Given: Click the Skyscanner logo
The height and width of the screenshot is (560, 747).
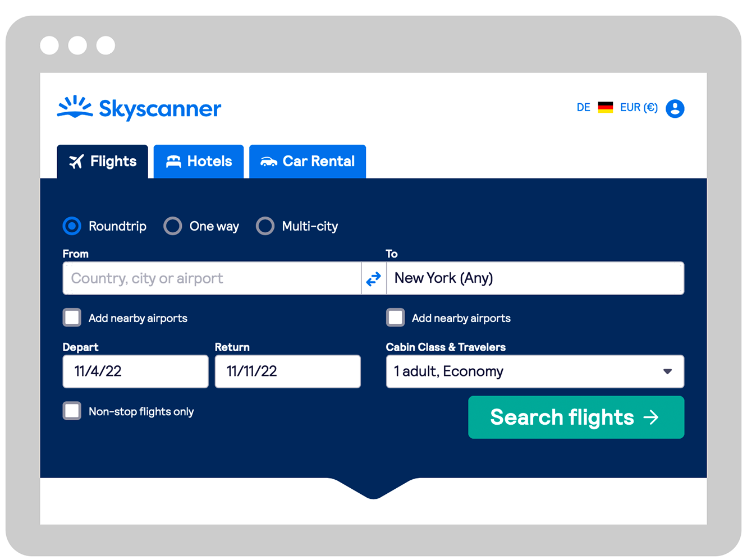Looking at the screenshot, I should [139, 108].
